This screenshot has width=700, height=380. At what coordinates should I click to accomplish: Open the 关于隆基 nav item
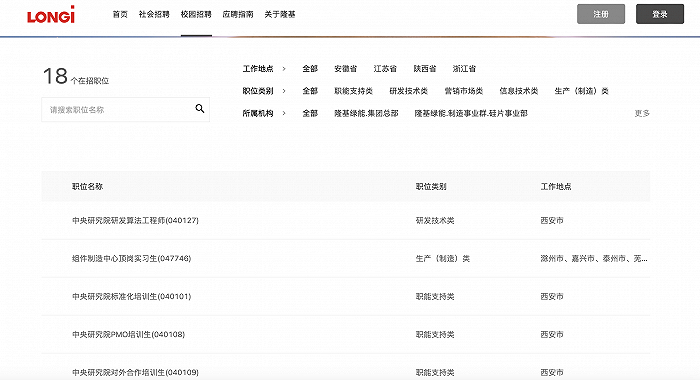(x=280, y=14)
